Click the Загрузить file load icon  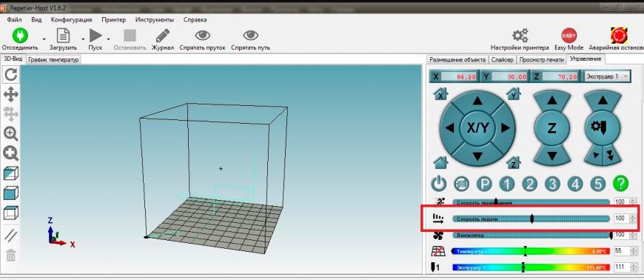[63, 36]
